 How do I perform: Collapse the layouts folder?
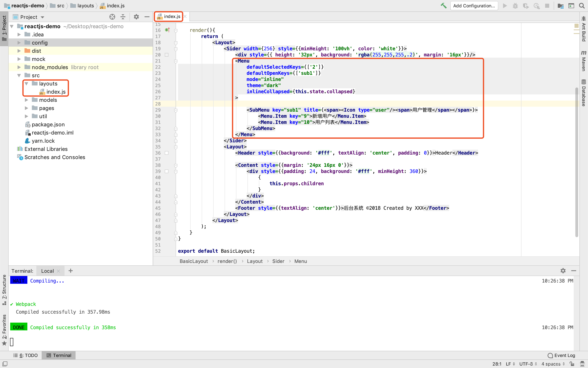[x=26, y=83]
